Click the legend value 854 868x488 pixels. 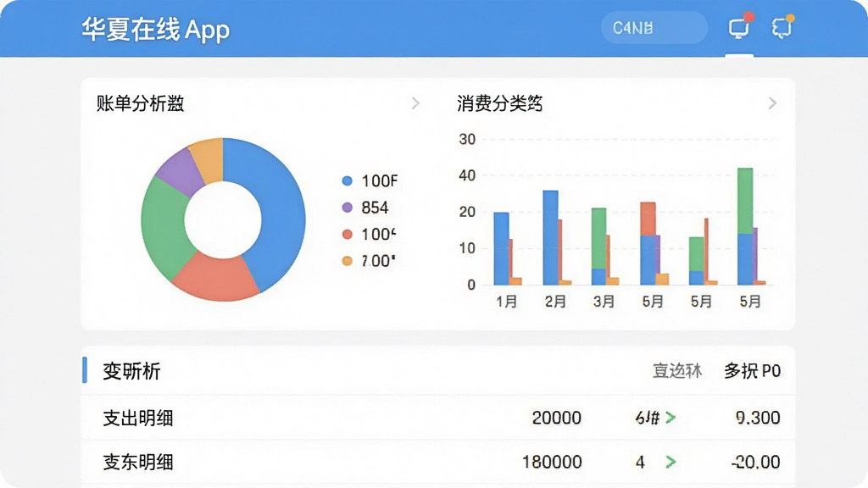[x=375, y=208]
